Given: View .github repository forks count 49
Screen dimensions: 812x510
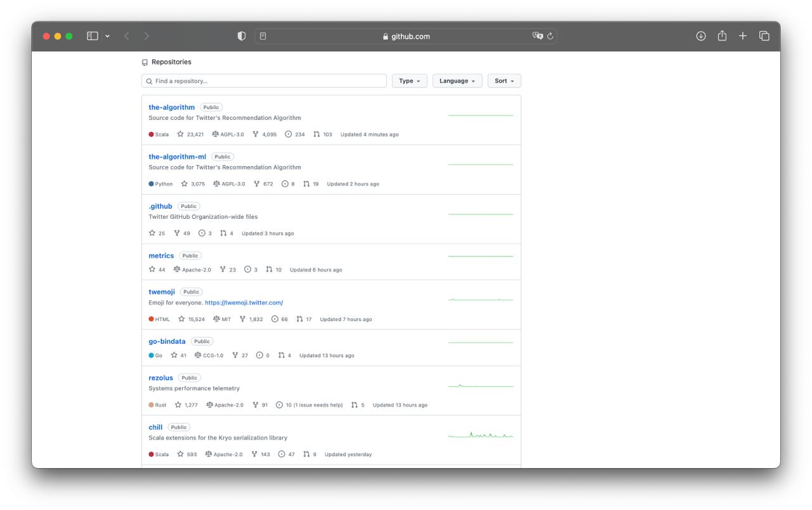Looking at the screenshot, I should [182, 233].
